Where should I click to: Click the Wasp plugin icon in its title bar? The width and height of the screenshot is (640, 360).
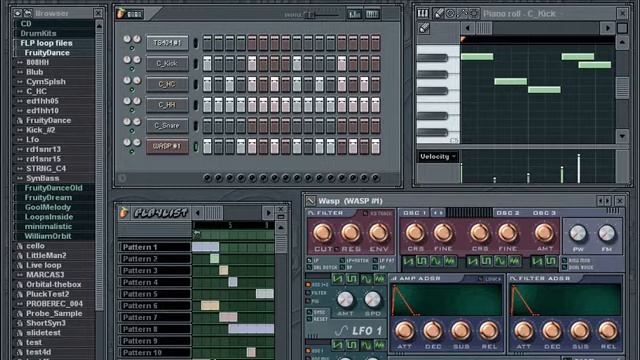[x=310, y=201]
